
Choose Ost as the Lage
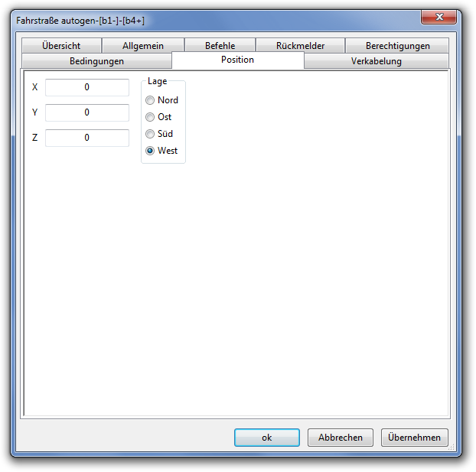click(x=158, y=117)
